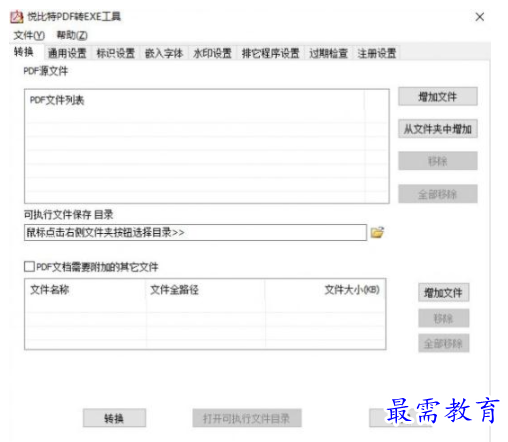508x442 pixels.
Task: Click the 从文件夹中增加 button
Action: tap(438, 129)
